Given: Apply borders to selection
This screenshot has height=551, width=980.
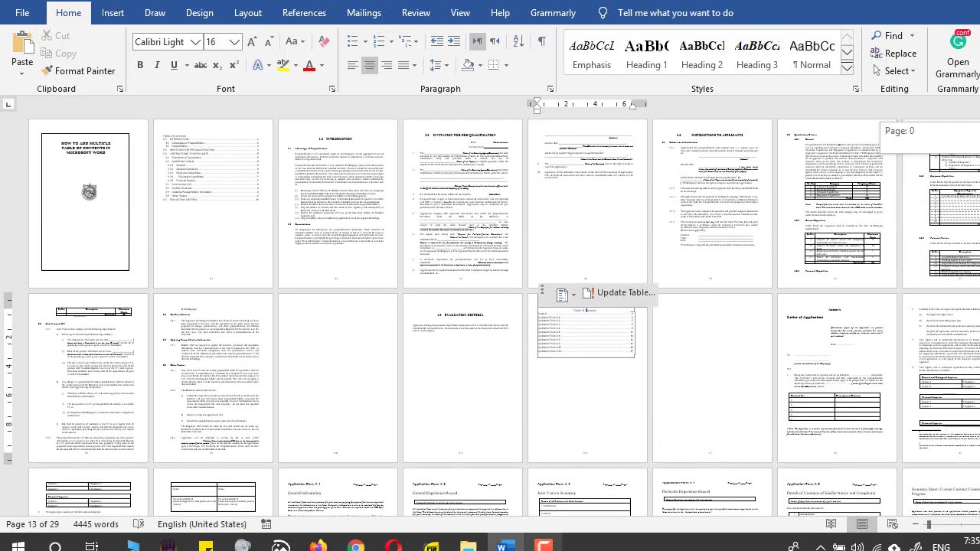Looking at the screenshot, I should [494, 65].
